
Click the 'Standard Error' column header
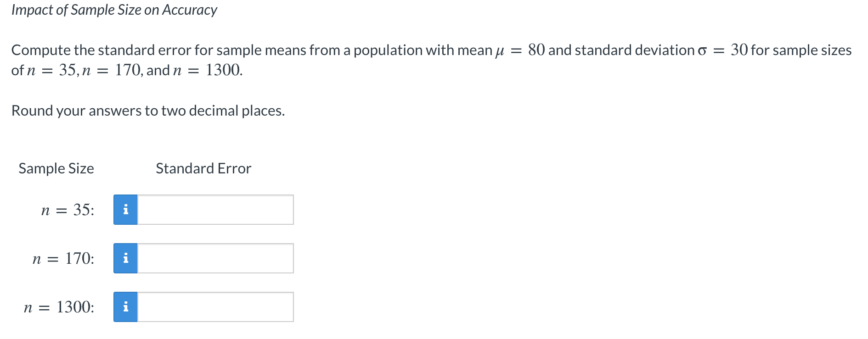pyautogui.click(x=203, y=168)
